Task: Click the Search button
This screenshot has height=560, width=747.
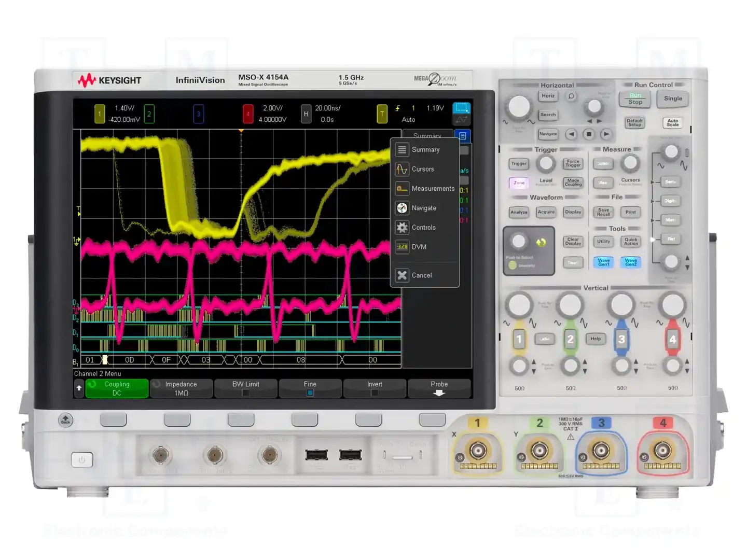Action: 548,115
